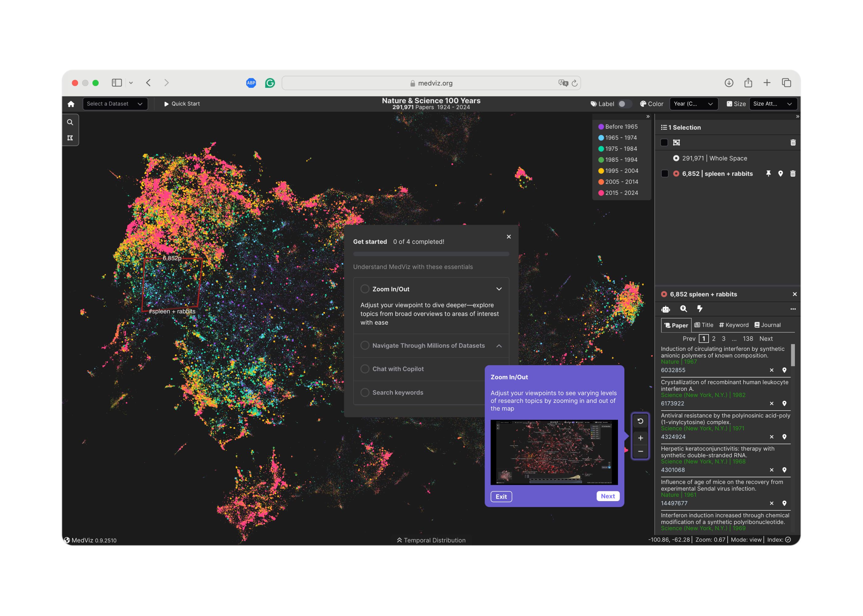This screenshot has height=616, width=863.
Task: Go to the MedViz home icon
Action: [x=71, y=104]
